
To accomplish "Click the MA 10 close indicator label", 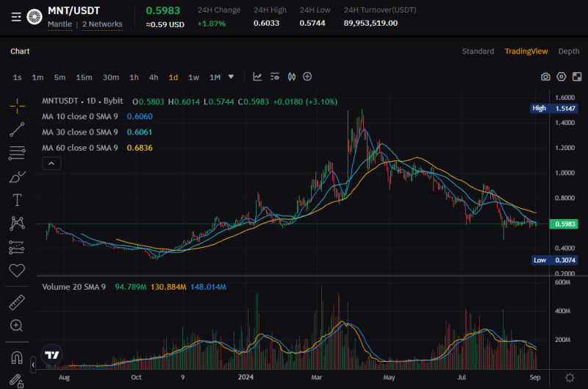I will (80, 116).
